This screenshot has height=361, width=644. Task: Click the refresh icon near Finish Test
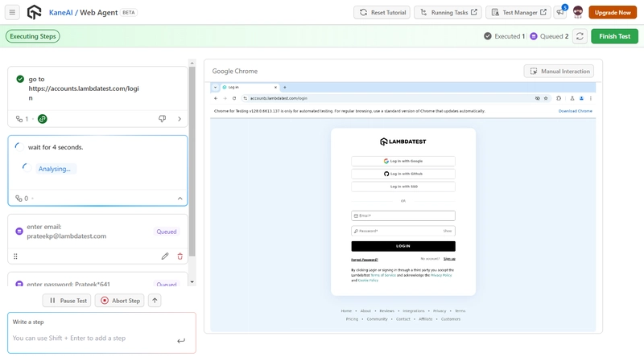(580, 36)
